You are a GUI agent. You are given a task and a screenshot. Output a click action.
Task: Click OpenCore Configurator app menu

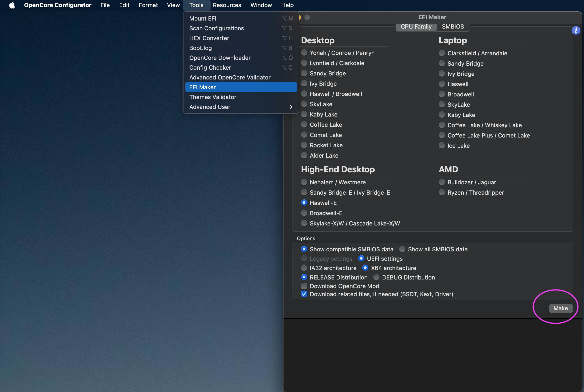(x=58, y=5)
